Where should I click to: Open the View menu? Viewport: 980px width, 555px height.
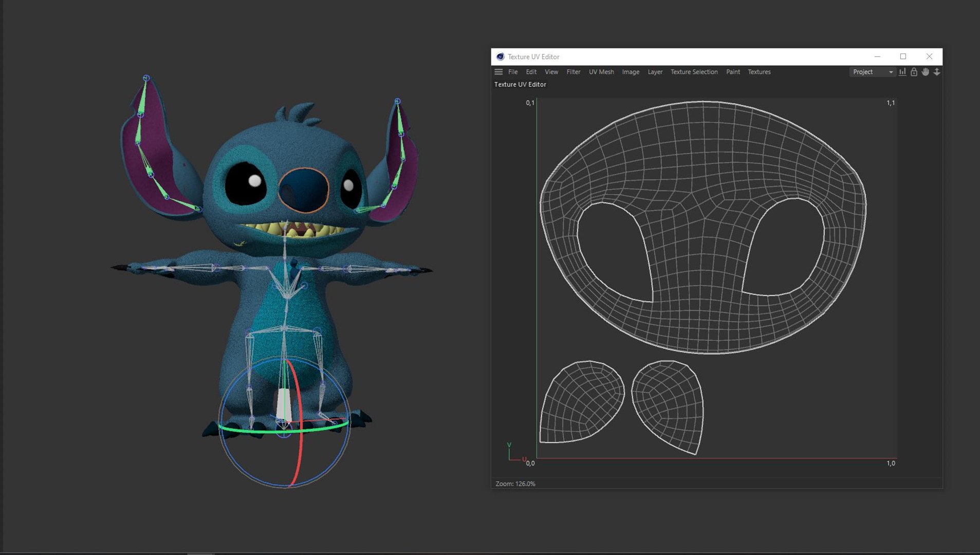[x=551, y=72]
